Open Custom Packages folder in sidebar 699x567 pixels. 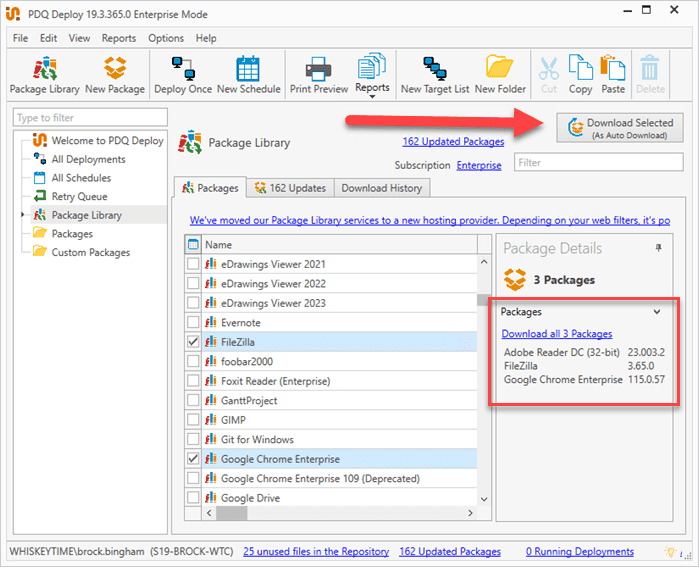pyautogui.click(x=82, y=252)
